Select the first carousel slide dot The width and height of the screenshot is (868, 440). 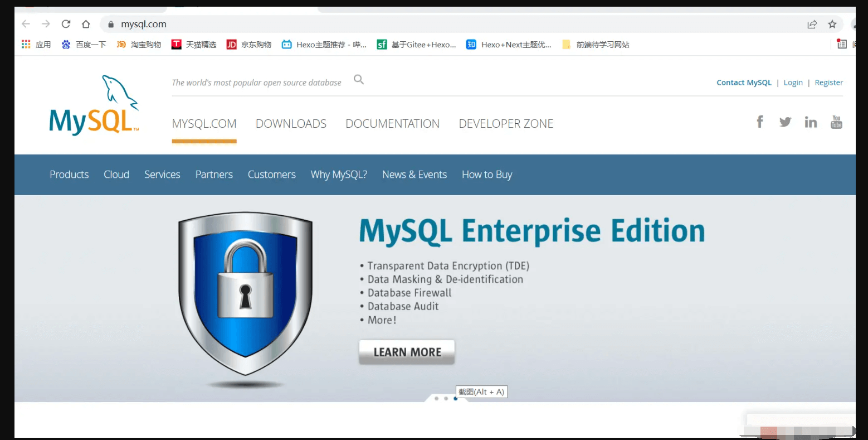click(436, 398)
